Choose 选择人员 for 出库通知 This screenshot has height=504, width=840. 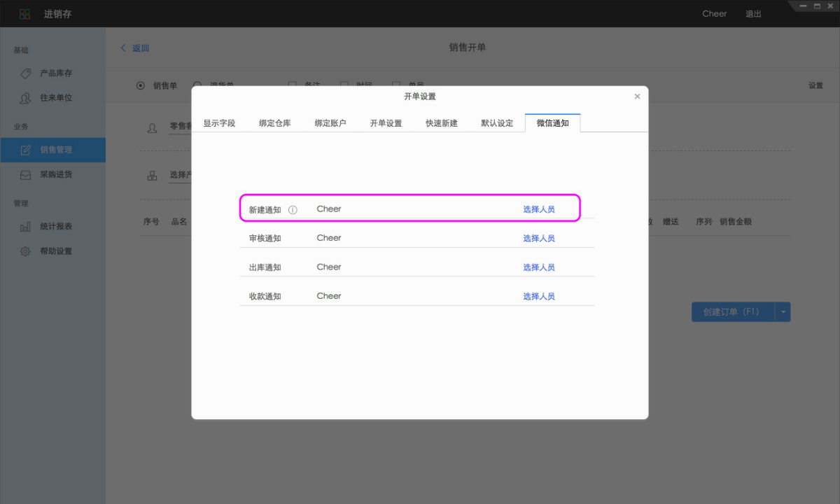coord(539,267)
